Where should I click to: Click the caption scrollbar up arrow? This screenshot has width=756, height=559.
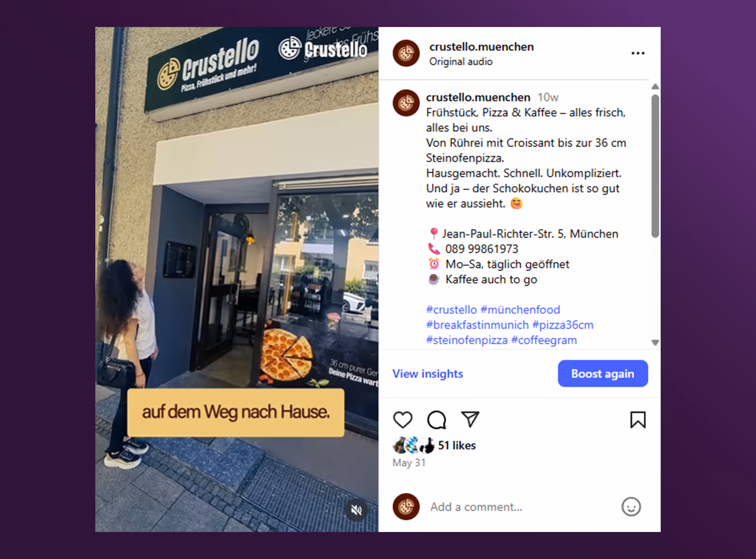point(655,86)
